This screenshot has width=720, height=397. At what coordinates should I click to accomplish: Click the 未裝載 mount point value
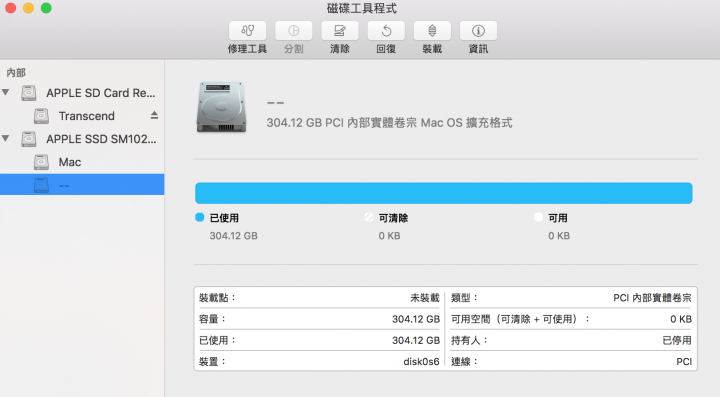[x=425, y=298]
